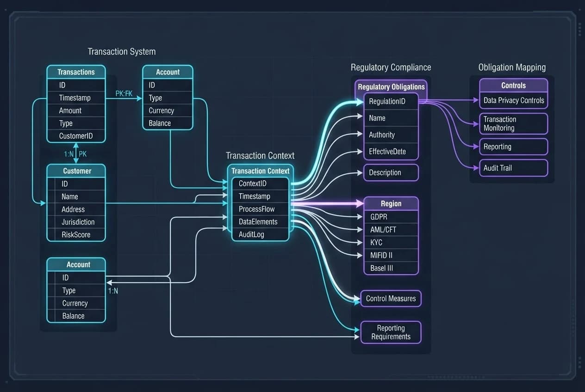The image size is (585, 392).
Task: Click the Amount field in Transactions
Action: pos(76,110)
